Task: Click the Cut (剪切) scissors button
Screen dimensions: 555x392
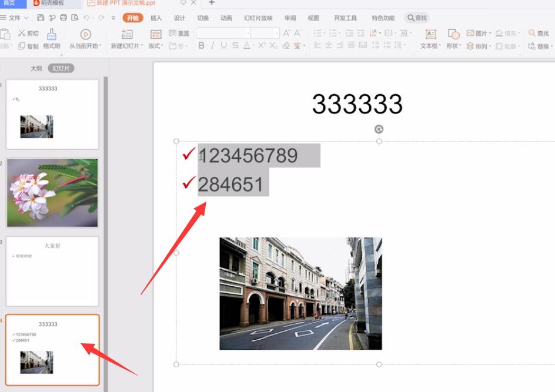Action: point(28,33)
